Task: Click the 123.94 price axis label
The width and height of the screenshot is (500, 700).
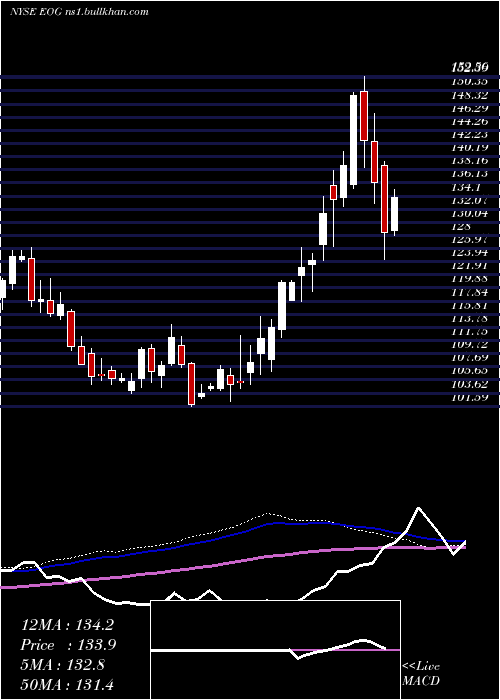Action: coord(469,252)
